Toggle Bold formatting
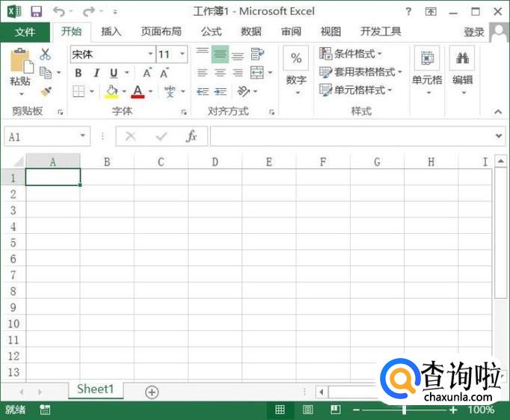The width and height of the screenshot is (510, 420). click(78, 72)
